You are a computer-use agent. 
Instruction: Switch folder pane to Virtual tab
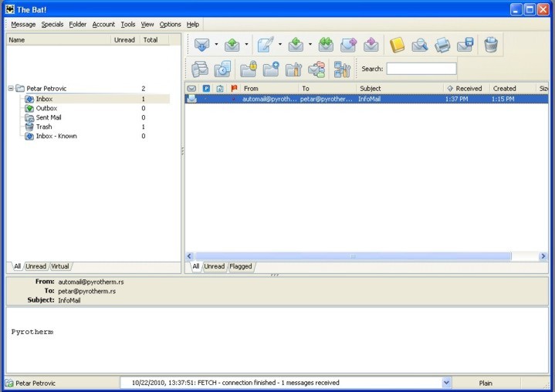point(60,266)
